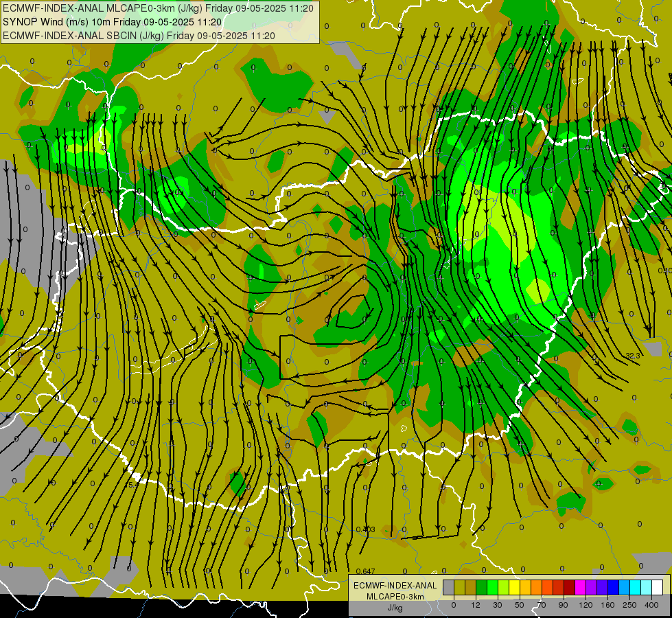This screenshot has height=618, width=672.
Task: Choose the yellow swatch in the legend
Action: pos(515,588)
